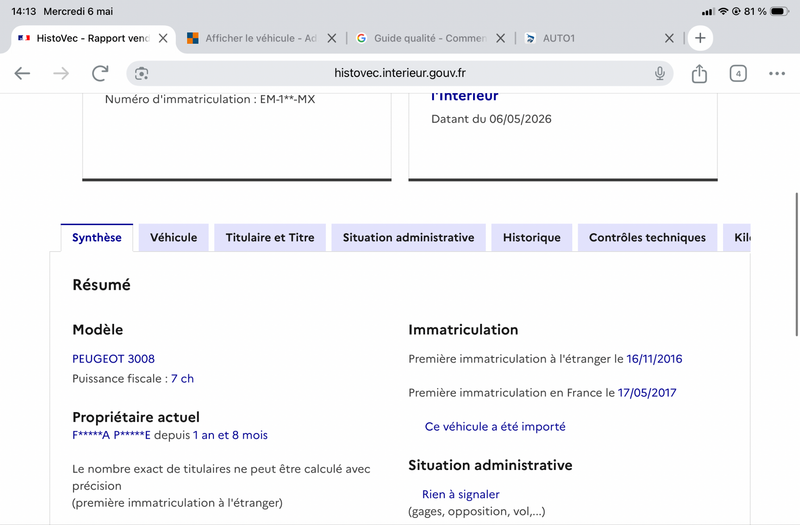
Task: Tap the Wi-Fi icon in status bar
Action: [x=723, y=11]
